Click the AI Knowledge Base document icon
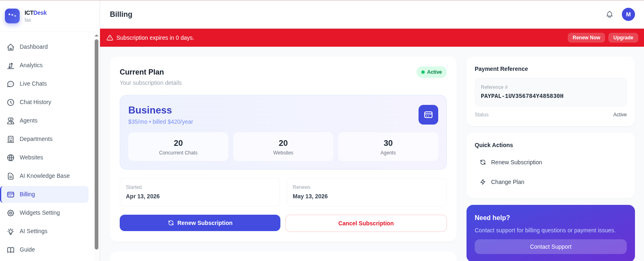This screenshot has width=644, height=261. 11,176
